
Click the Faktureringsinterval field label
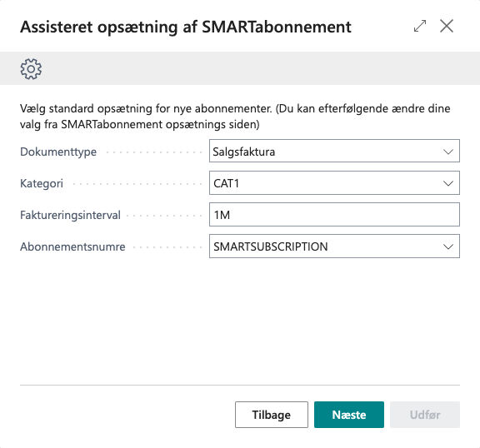70,215
